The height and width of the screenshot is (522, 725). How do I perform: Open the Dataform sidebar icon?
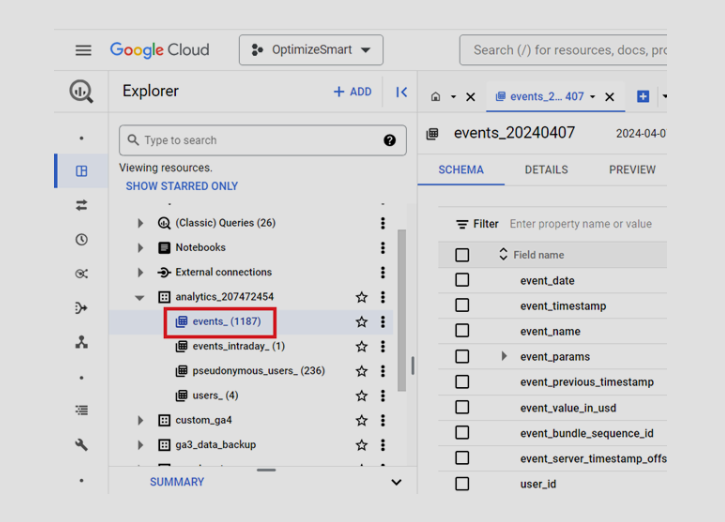pos(81,308)
